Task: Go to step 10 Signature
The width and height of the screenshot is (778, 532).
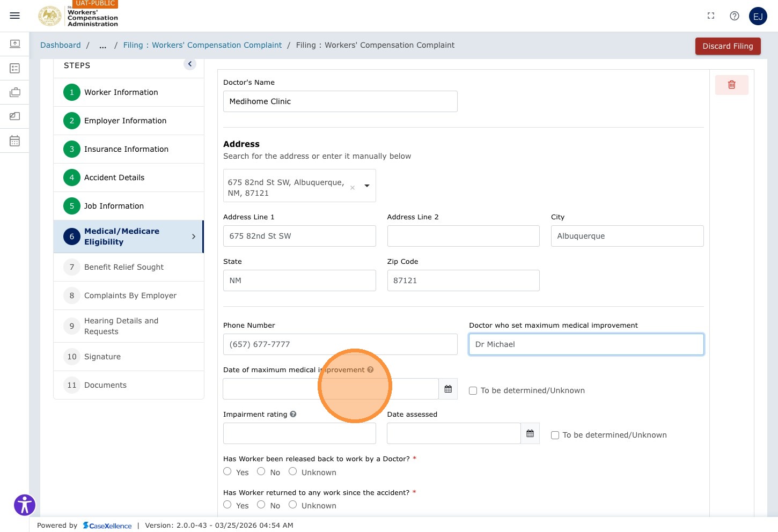Action: click(129, 357)
